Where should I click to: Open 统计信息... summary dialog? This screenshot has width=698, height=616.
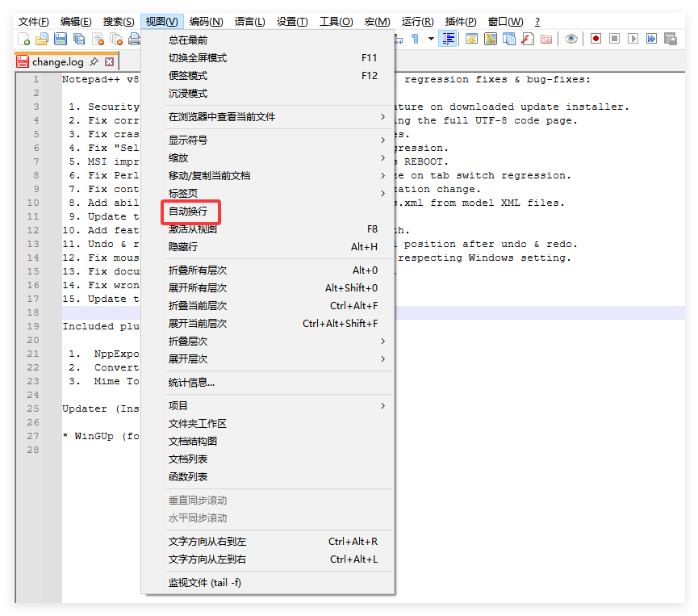(x=268, y=383)
